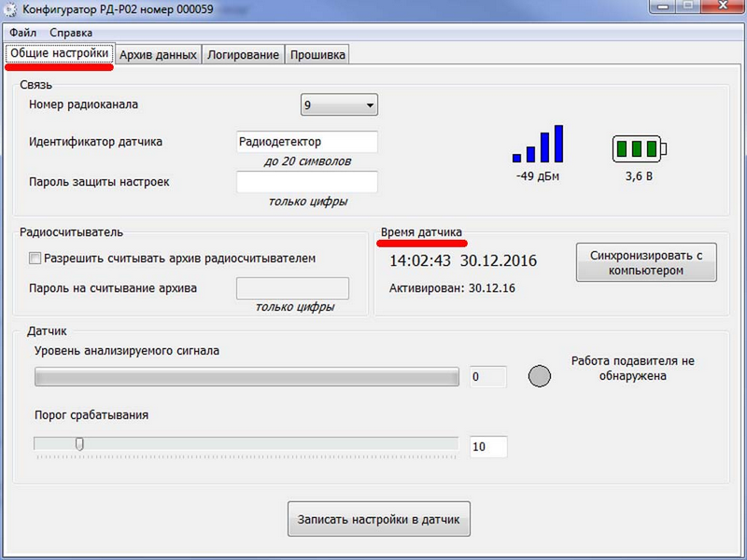Switch to the Архив данных tab
Image resolution: width=747 pixels, height=560 pixels.
click(x=158, y=55)
